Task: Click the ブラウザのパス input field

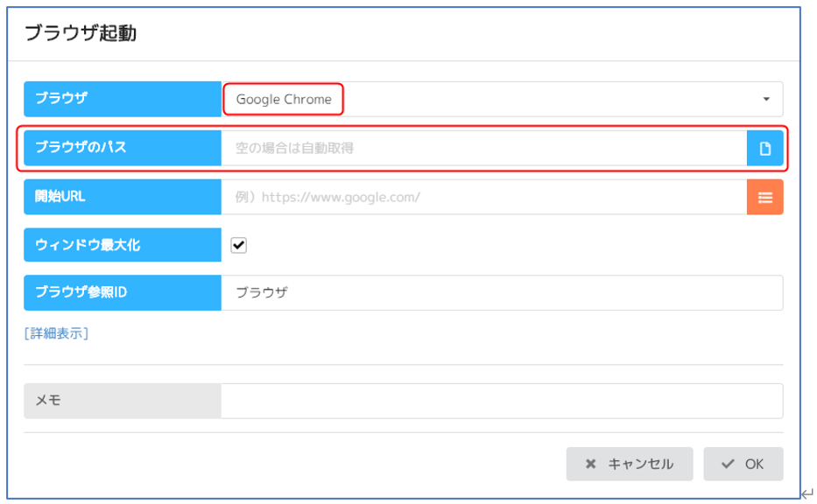Action: pyautogui.click(x=484, y=149)
